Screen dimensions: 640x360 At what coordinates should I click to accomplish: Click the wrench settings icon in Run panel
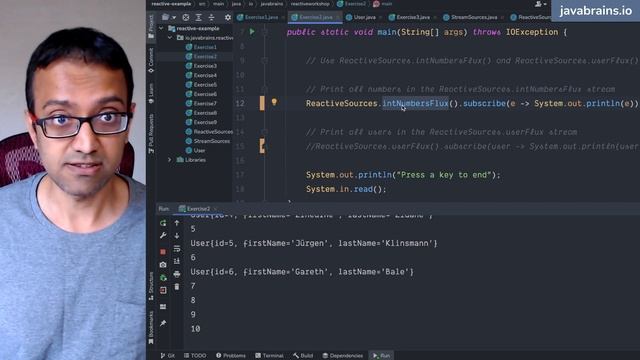(163, 236)
